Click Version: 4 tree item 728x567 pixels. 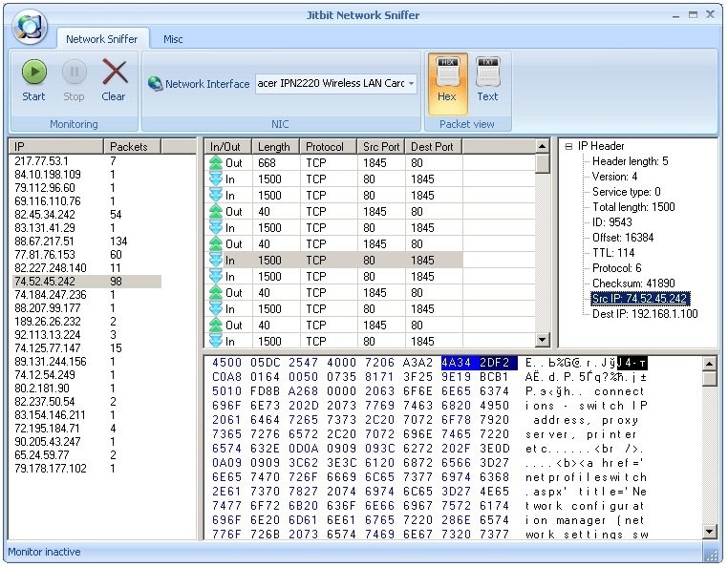614,177
